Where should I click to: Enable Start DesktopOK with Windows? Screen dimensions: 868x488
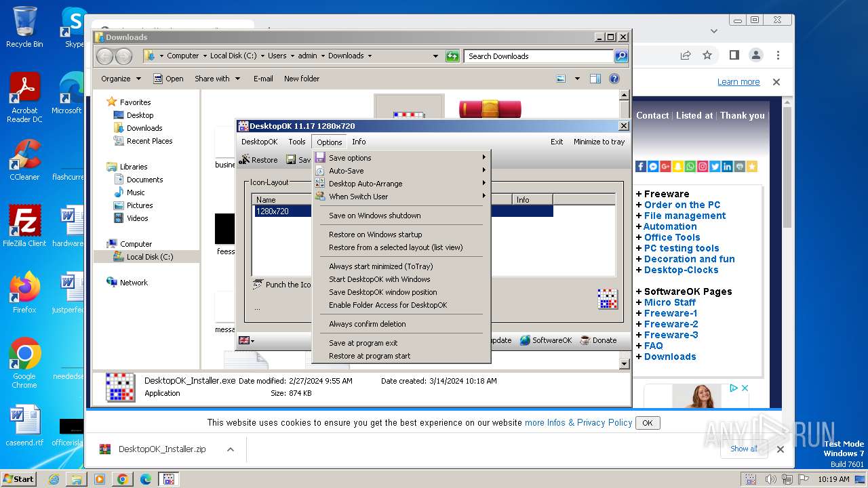401,279
